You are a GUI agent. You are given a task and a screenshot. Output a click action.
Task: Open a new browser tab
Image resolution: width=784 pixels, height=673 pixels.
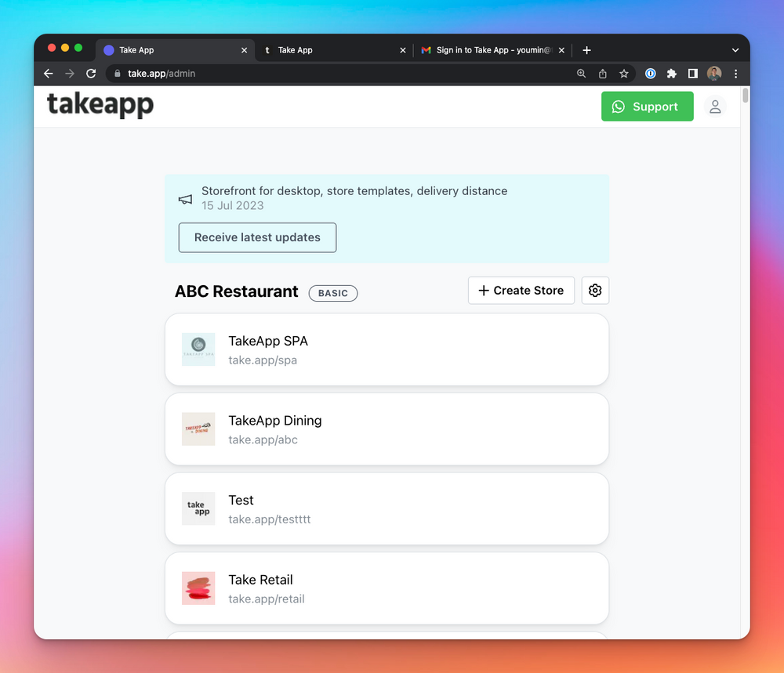coord(586,50)
